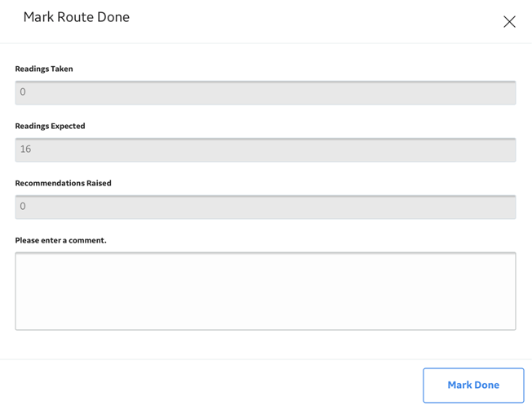Select the Readings Taken field

coord(265,92)
